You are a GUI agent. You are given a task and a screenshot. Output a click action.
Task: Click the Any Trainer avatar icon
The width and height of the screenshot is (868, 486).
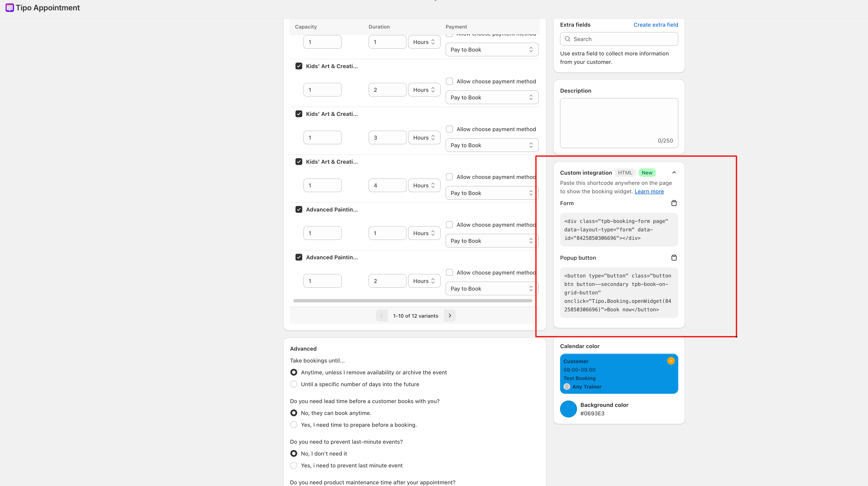pyautogui.click(x=567, y=387)
